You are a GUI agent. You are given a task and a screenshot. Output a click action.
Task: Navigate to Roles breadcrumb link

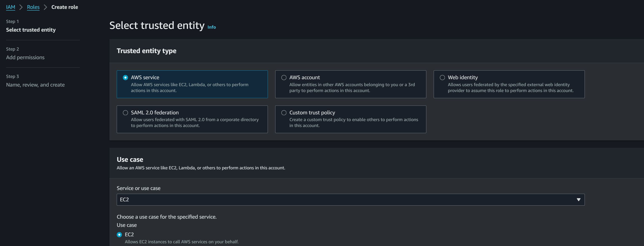[33, 7]
